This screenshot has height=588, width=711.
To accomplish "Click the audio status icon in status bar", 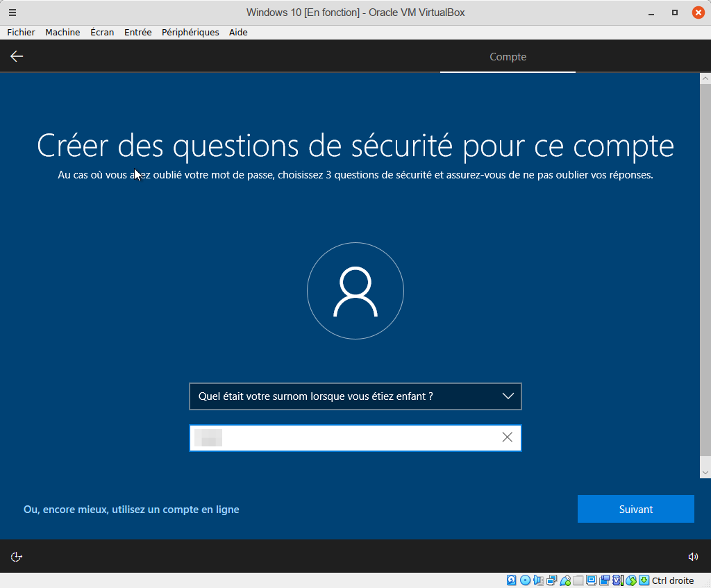I will coord(539,580).
